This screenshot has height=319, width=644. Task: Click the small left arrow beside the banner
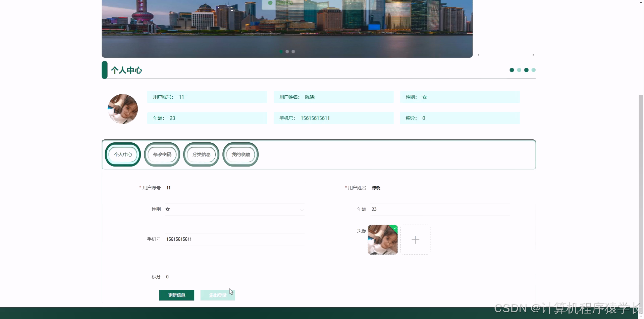click(x=479, y=55)
